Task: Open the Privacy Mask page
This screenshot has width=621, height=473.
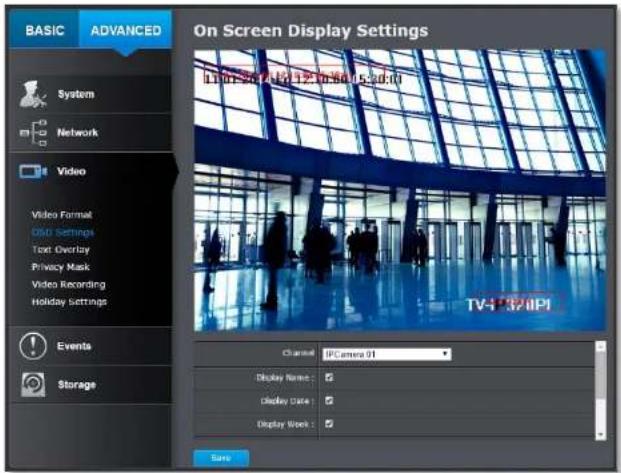Action: tap(61, 267)
